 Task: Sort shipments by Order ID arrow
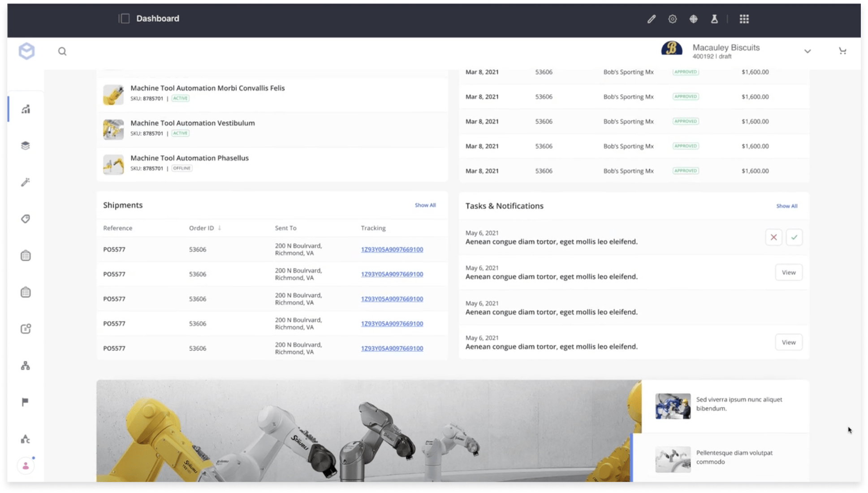pyautogui.click(x=220, y=228)
